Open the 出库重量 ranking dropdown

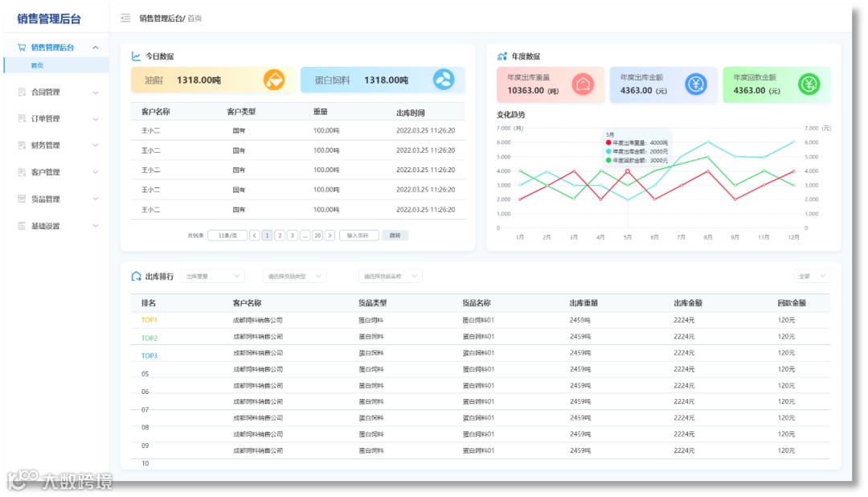[212, 277]
